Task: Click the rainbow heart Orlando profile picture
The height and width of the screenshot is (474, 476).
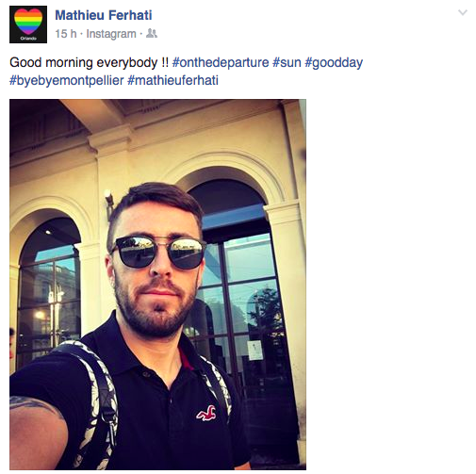Action: click(x=28, y=25)
